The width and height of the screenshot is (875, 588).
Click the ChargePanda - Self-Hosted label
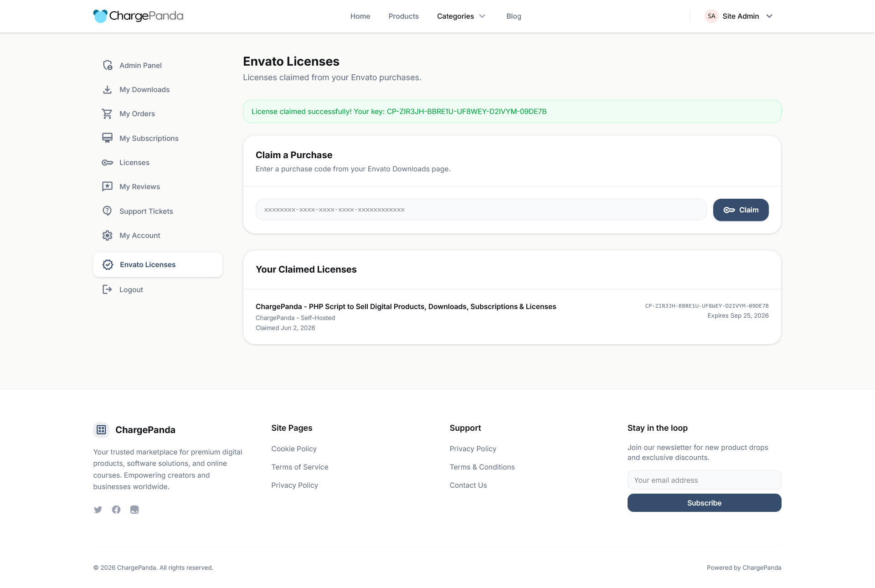coord(295,318)
